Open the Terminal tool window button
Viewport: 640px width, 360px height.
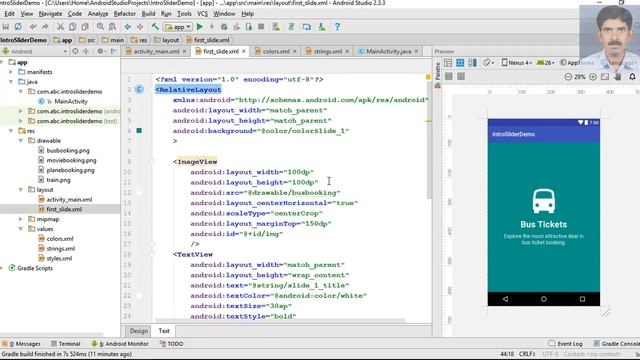point(65,344)
